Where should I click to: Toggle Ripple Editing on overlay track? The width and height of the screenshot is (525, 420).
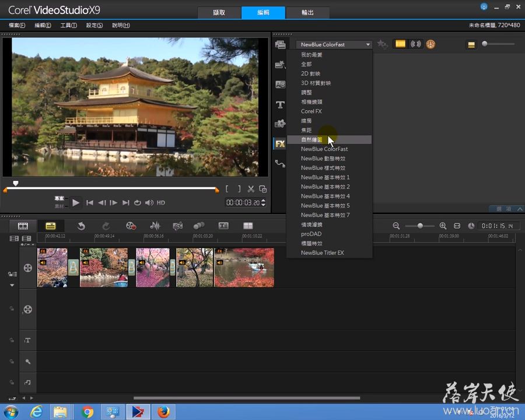[x=12, y=309]
